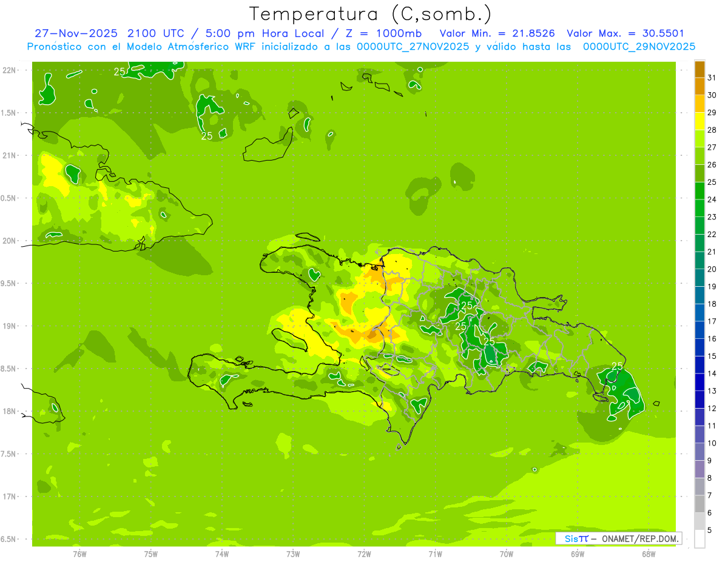The height and width of the screenshot is (562, 728).
Task: Click the colorbar label "9"
Action: (709, 461)
